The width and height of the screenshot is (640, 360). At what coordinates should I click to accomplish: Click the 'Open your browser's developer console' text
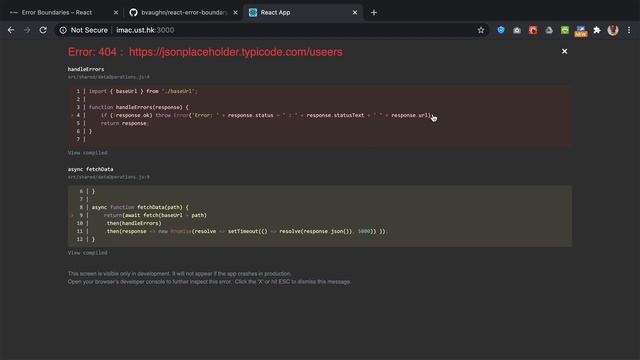click(209, 282)
